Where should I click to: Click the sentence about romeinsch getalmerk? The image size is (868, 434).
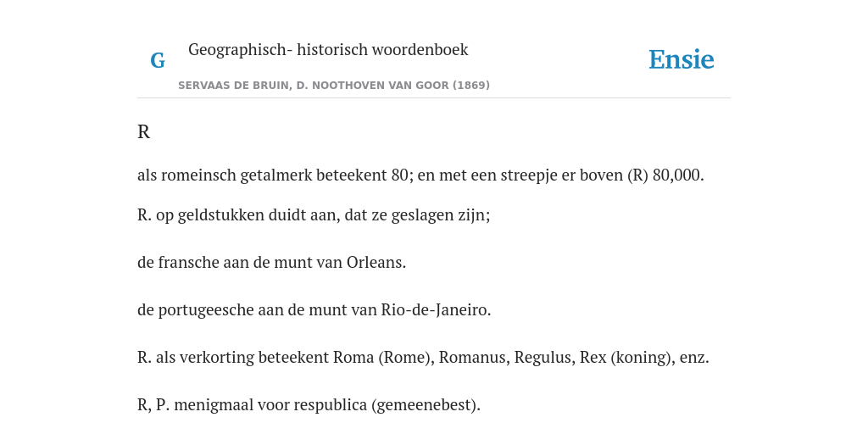click(x=420, y=175)
